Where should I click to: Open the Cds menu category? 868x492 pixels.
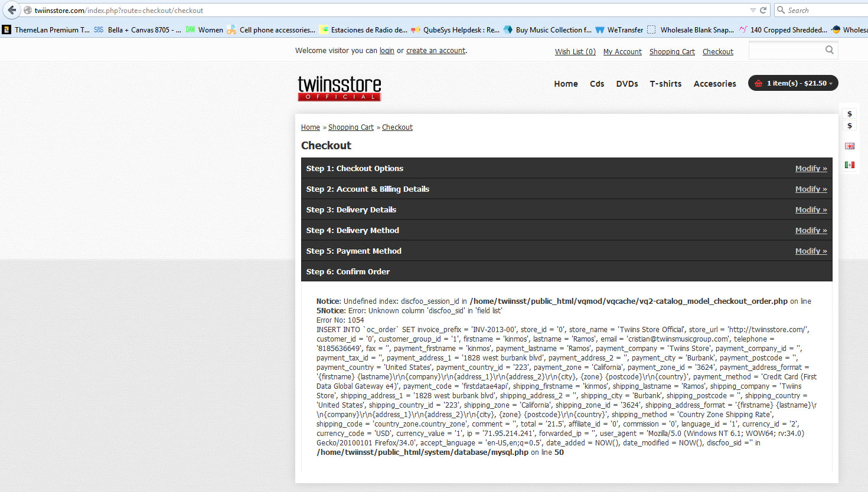(597, 84)
